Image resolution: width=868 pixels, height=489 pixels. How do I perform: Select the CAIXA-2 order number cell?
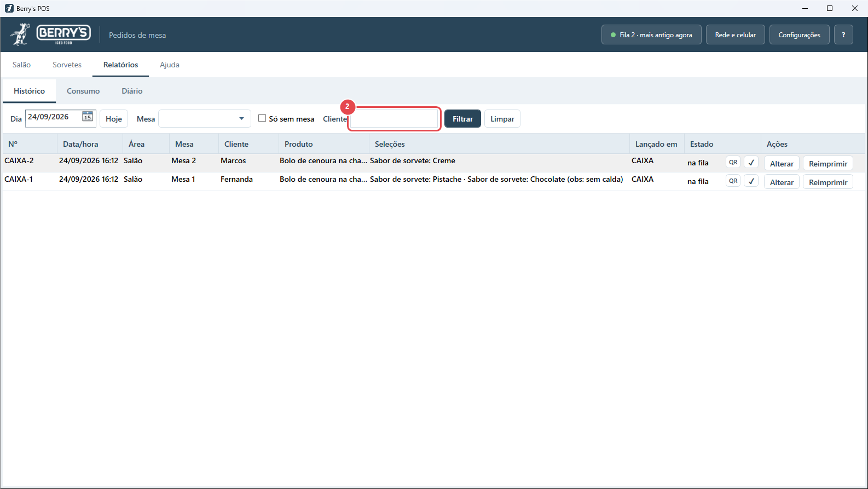19,160
